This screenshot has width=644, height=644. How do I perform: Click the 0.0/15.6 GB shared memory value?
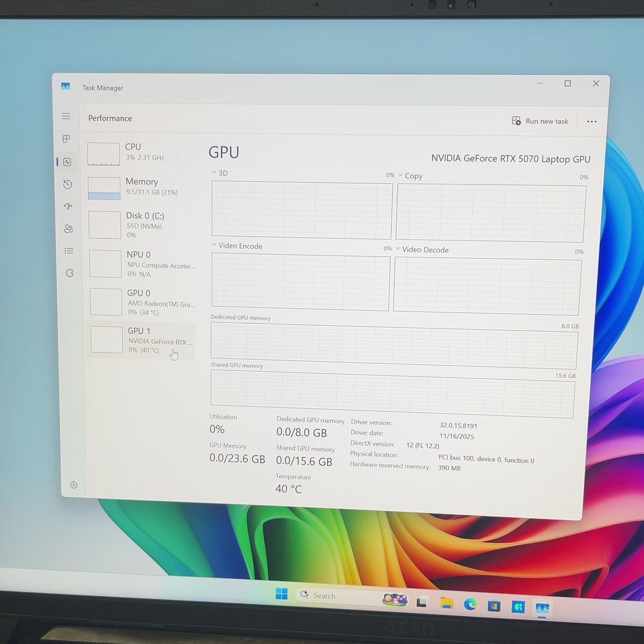coord(304,461)
